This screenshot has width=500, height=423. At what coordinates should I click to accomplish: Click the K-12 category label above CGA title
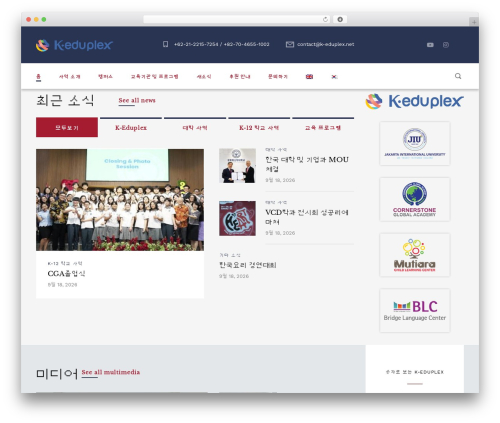(x=65, y=263)
